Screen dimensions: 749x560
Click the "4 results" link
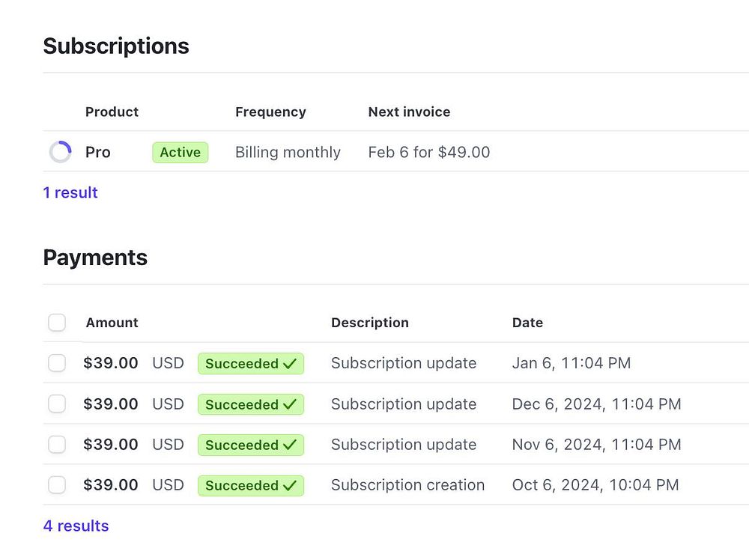tap(76, 526)
